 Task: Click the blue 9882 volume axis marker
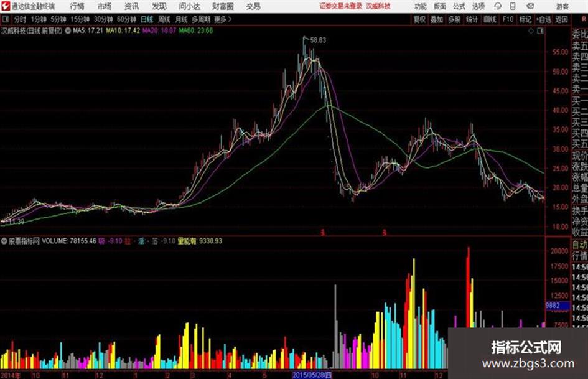[558, 306]
